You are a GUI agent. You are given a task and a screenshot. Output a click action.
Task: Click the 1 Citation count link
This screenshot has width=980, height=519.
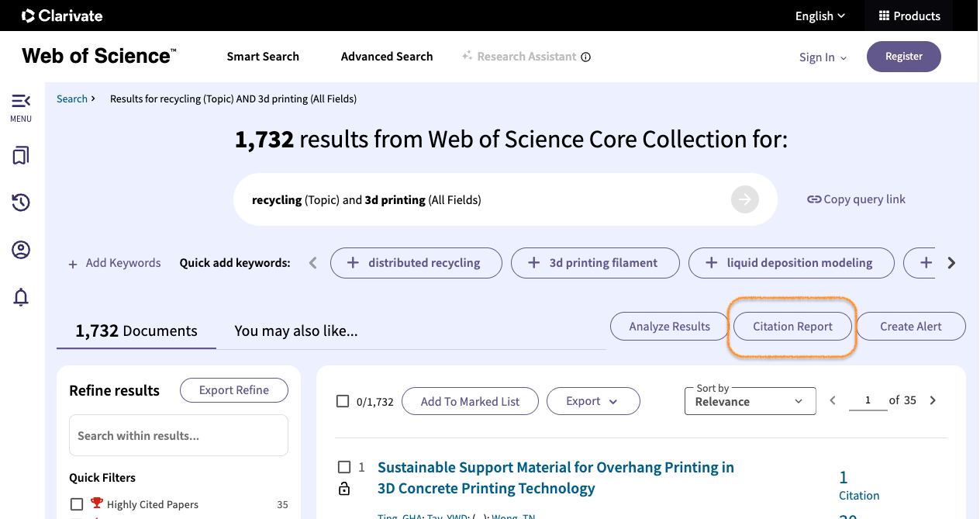tap(859, 486)
